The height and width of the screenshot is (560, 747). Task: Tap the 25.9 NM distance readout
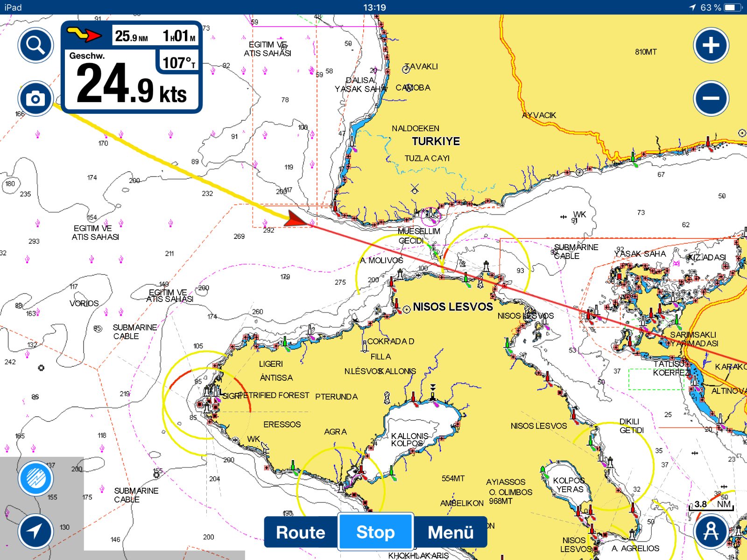(132, 36)
